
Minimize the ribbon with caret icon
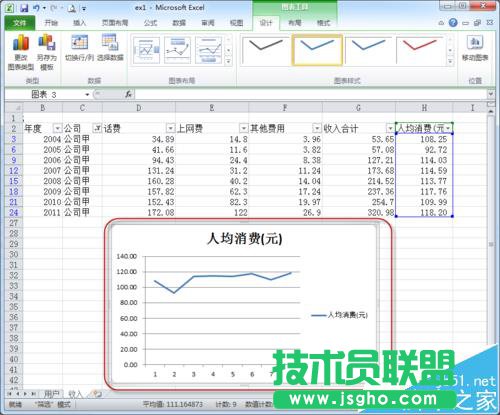[x=441, y=23]
